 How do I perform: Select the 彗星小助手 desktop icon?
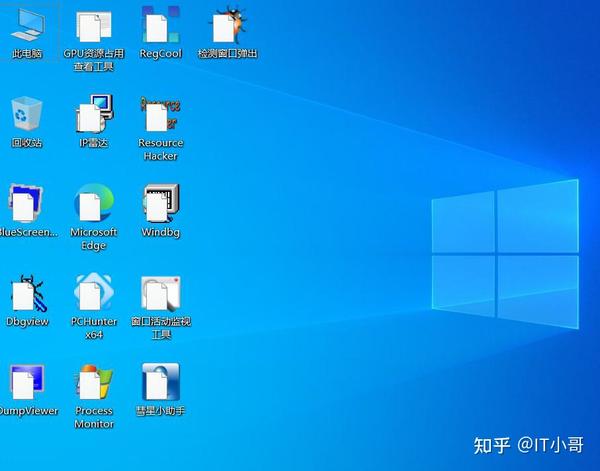click(x=161, y=382)
